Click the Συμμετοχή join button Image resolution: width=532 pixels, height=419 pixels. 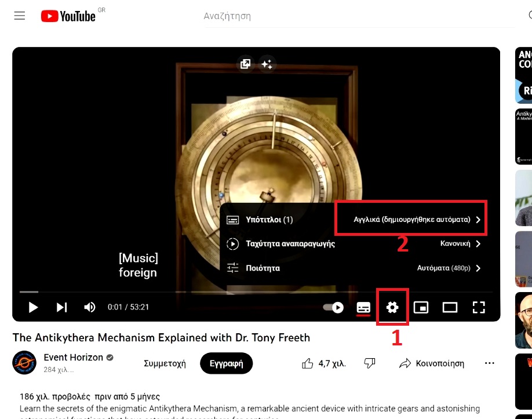click(x=165, y=363)
